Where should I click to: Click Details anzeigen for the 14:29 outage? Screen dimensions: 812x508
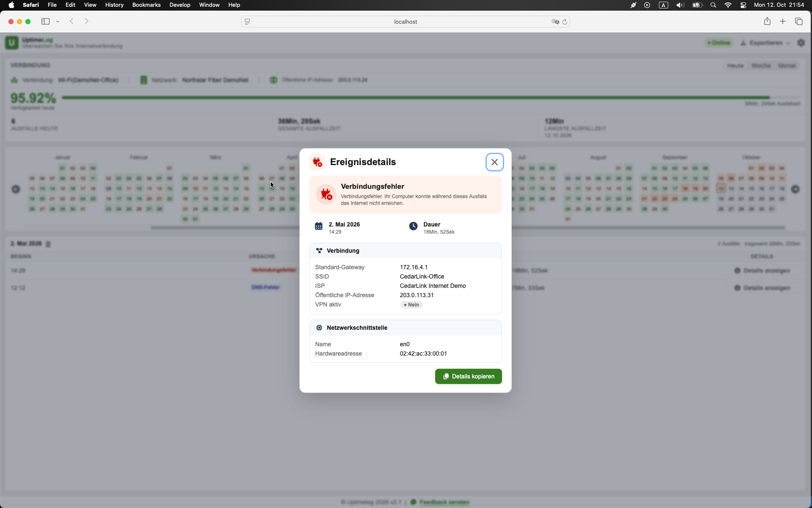762,271
